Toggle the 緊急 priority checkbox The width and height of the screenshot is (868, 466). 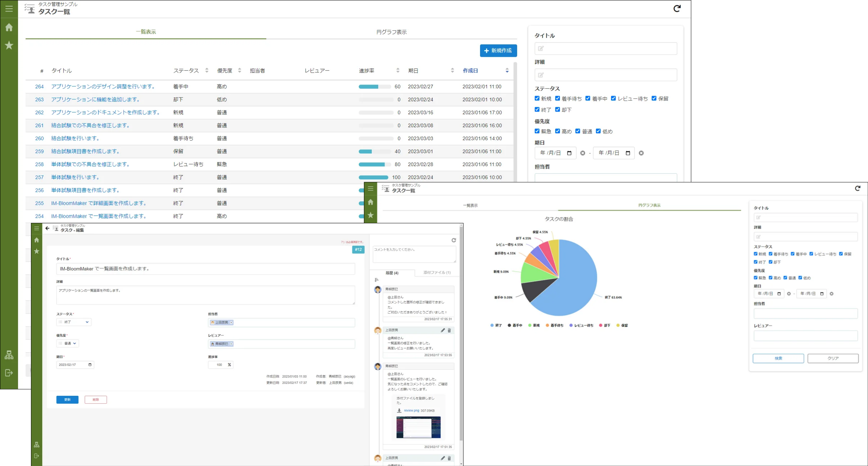pyautogui.click(x=537, y=131)
